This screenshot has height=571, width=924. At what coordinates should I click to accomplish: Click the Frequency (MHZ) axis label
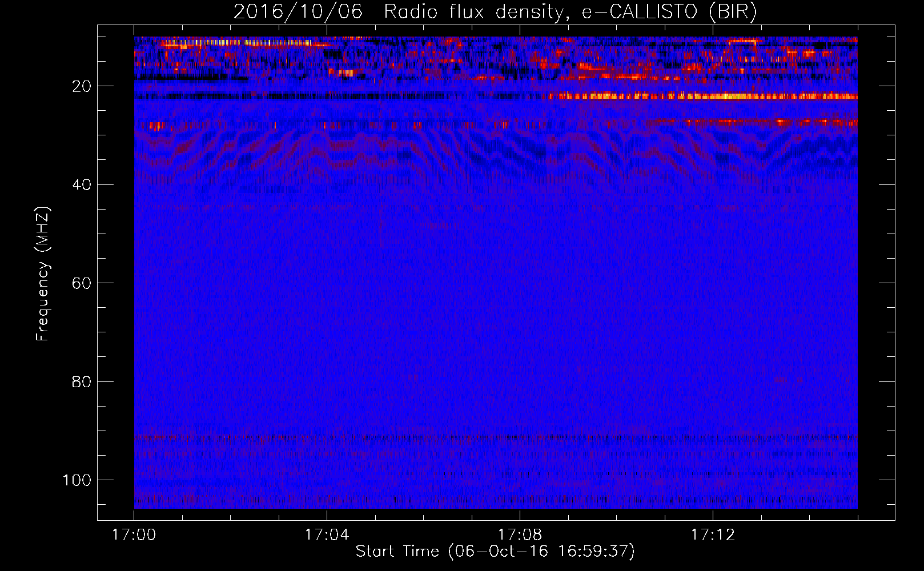pyautogui.click(x=43, y=274)
